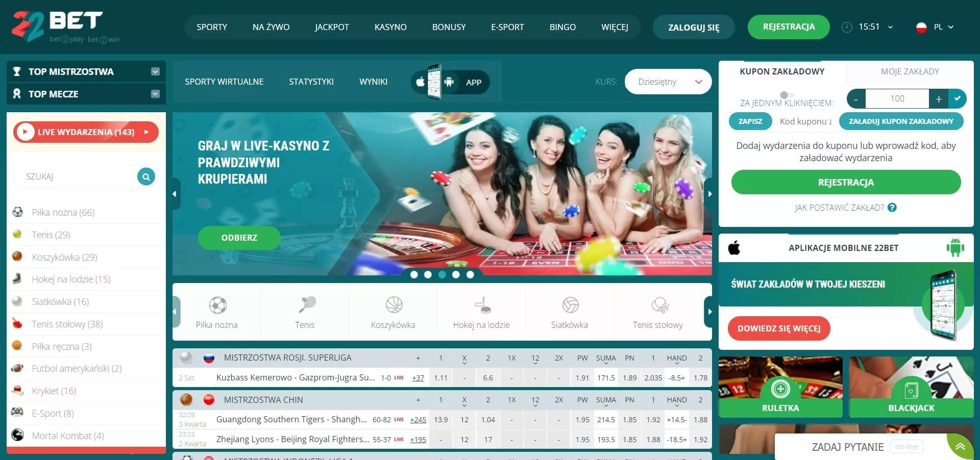Increase stake amount with plus button
This screenshot has height=460, width=980.
point(938,98)
